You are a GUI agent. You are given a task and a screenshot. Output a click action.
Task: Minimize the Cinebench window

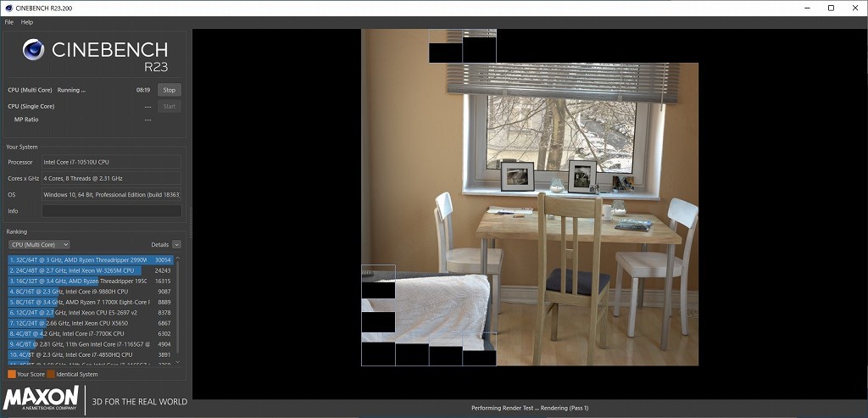tap(805, 8)
